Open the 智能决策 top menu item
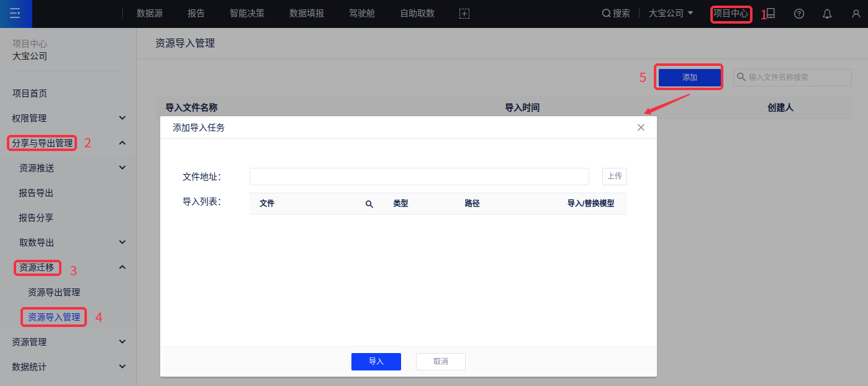This screenshot has height=386, width=868. tap(246, 14)
